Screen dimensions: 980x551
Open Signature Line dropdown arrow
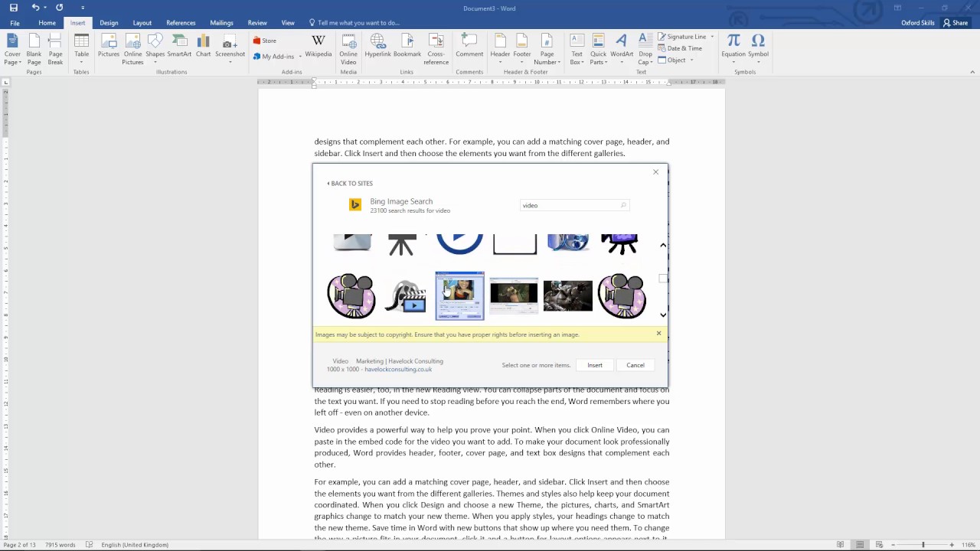click(x=712, y=37)
